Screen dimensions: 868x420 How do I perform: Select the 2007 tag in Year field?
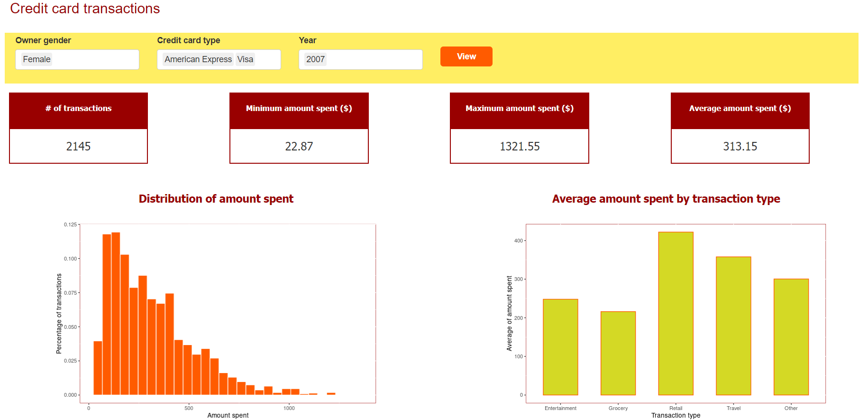tap(315, 59)
